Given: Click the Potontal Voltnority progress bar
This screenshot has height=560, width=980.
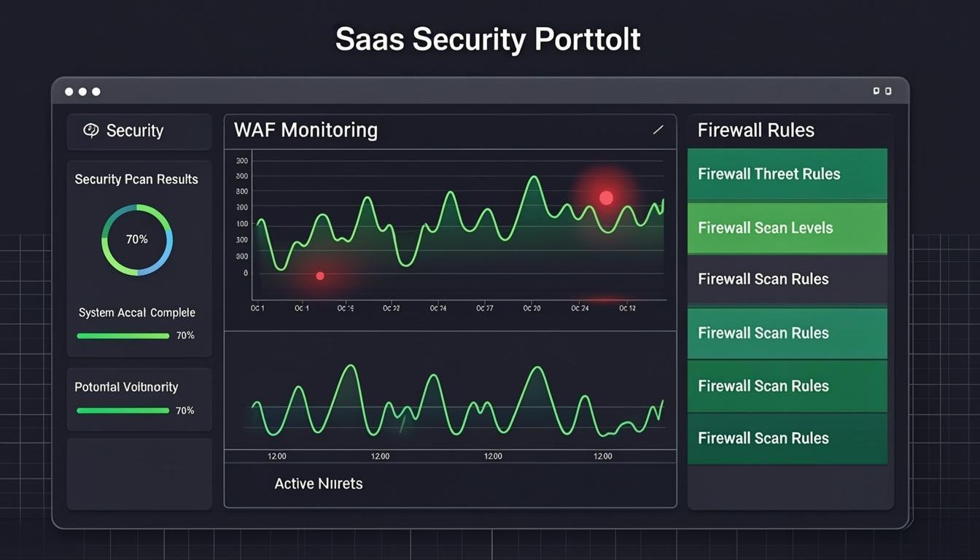Looking at the screenshot, I should pyautogui.click(x=122, y=411).
